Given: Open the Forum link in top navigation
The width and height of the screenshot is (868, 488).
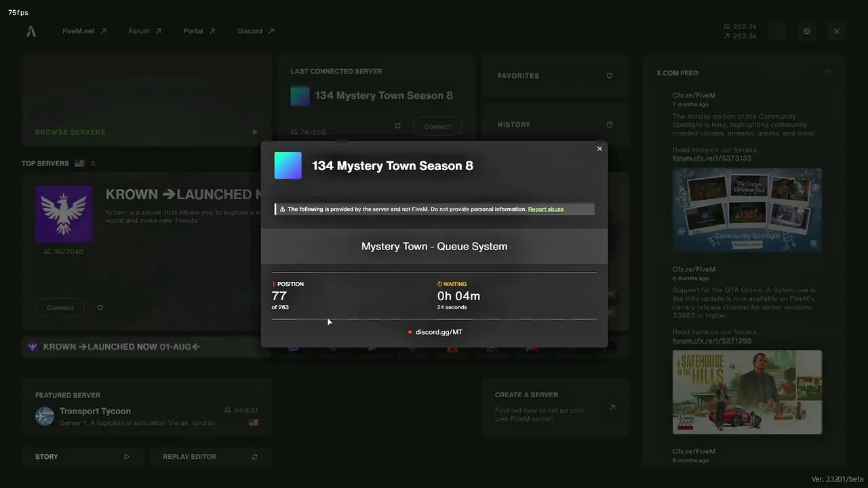Looking at the screenshot, I should tap(145, 31).
